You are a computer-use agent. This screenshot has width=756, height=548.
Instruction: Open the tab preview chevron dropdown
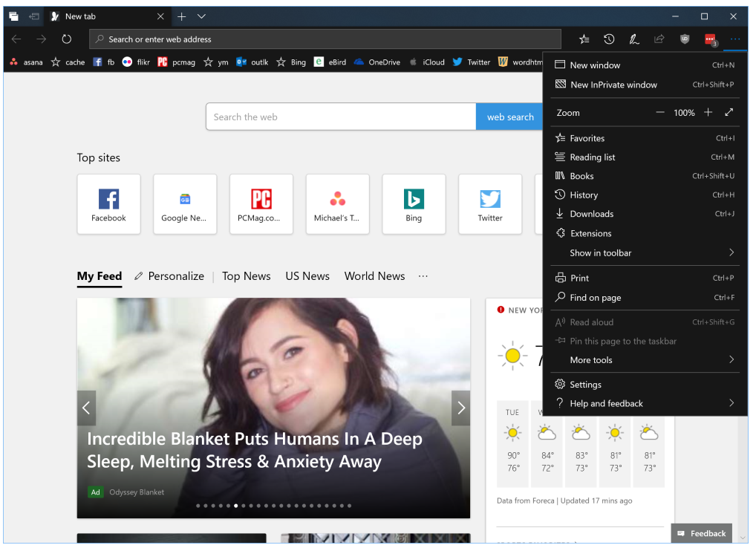click(201, 16)
